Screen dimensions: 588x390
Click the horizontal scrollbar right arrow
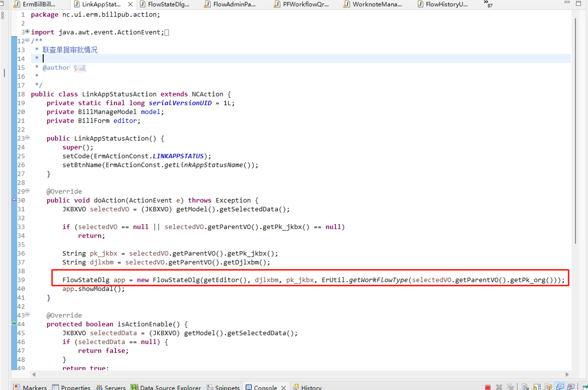click(x=567, y=375)
